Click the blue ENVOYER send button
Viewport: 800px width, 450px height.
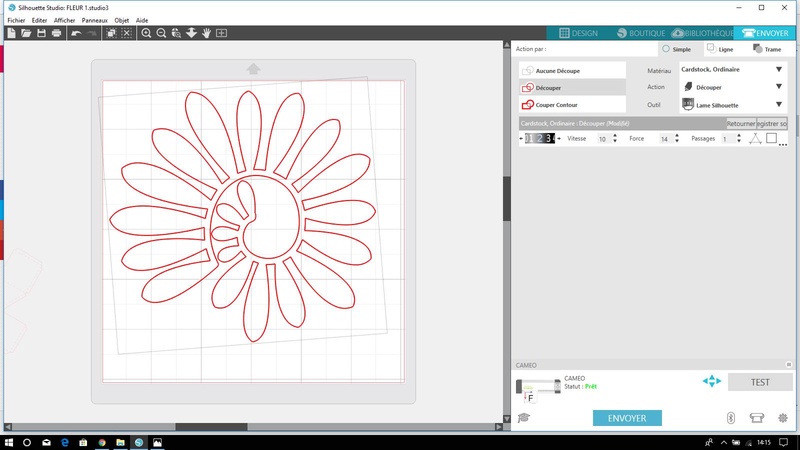(x=627, y=418)
